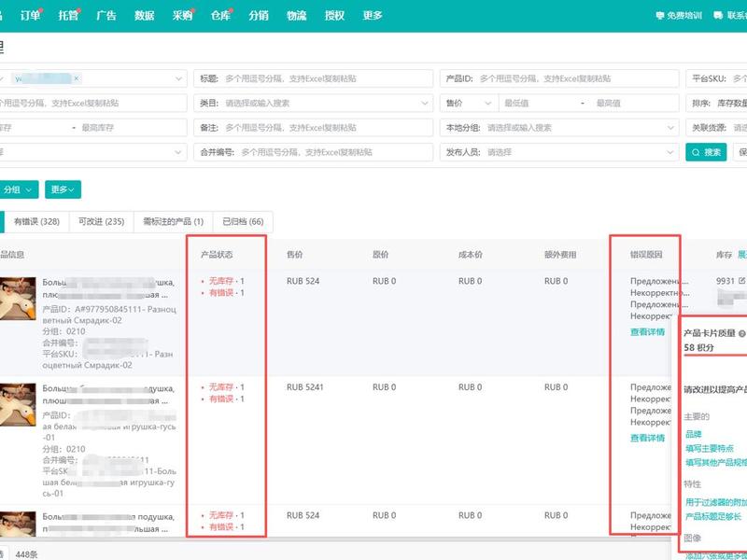The image size is (747, 560).
Task: Click the 合并编号 input field
Action: tap(313, 152)
